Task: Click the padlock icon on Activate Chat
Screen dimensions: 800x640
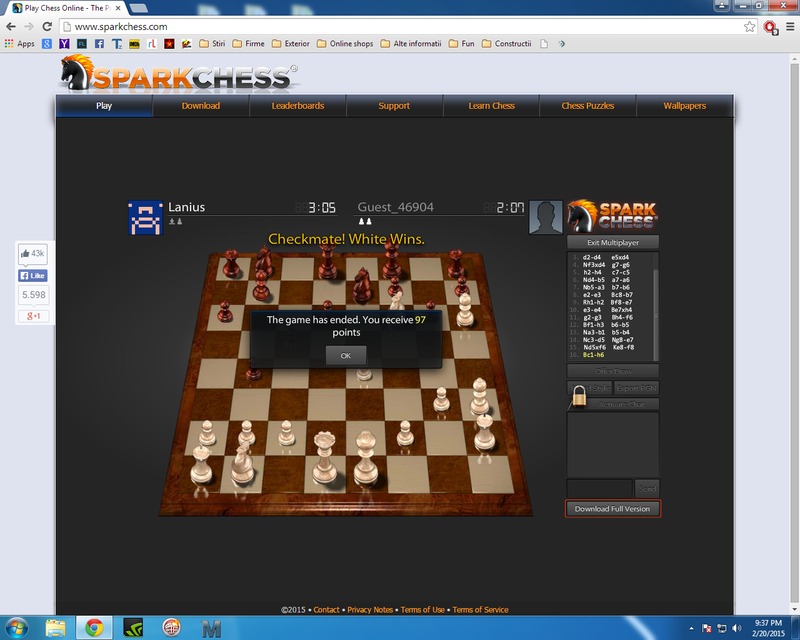Action: click(x=579, y=396)
